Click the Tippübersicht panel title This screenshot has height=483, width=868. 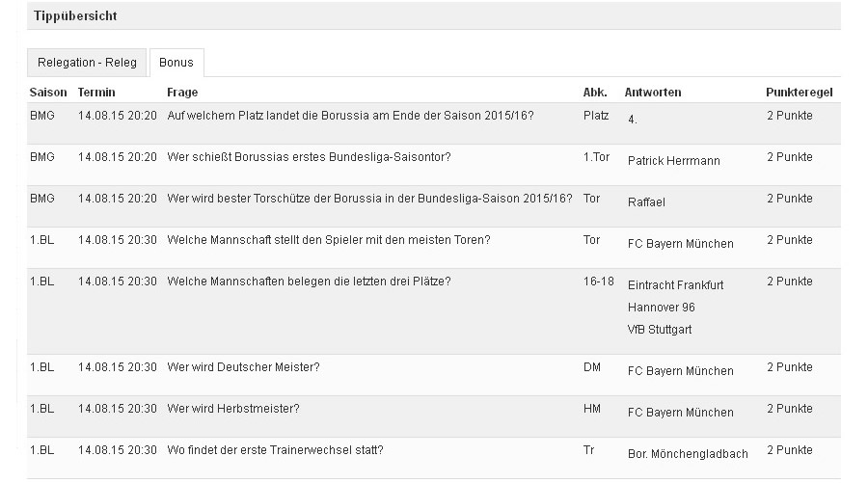[x=75, y=16]
